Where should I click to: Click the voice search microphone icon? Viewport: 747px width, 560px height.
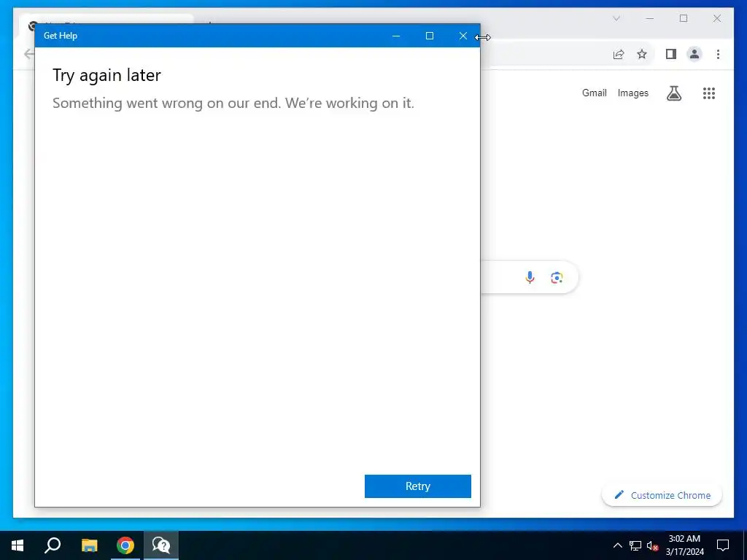tap(530, 277)
